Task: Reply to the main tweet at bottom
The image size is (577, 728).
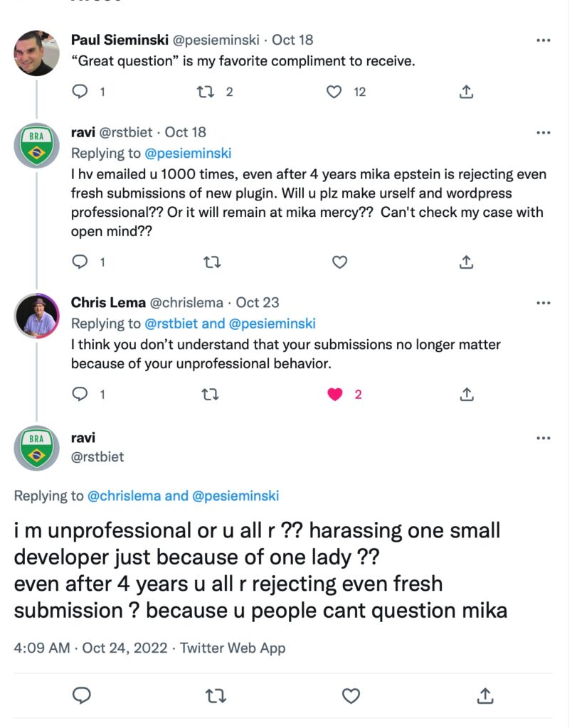Action: (82, 695)
